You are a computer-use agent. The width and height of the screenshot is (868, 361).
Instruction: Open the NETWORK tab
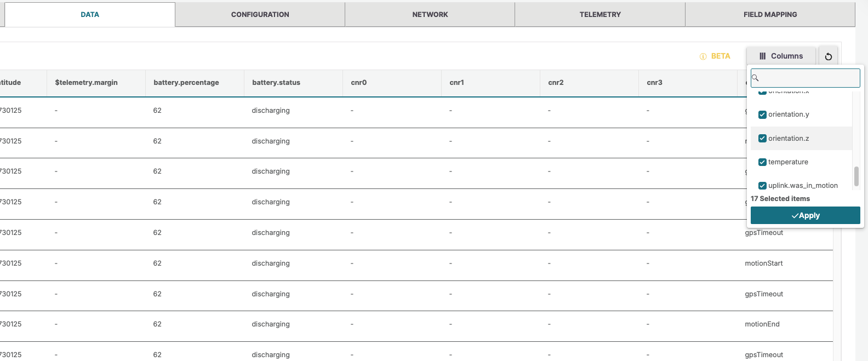430,15
